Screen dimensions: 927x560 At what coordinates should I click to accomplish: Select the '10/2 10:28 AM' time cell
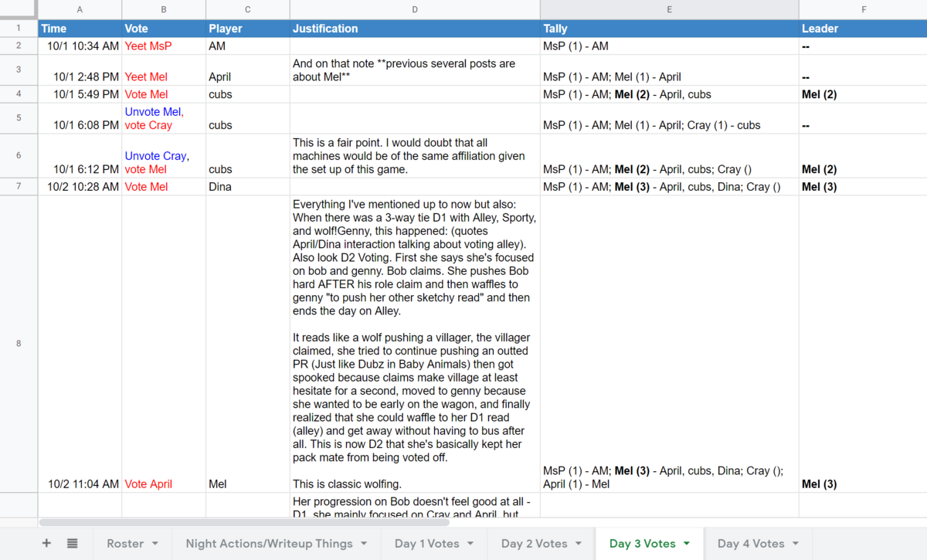(x=80, y=187)
